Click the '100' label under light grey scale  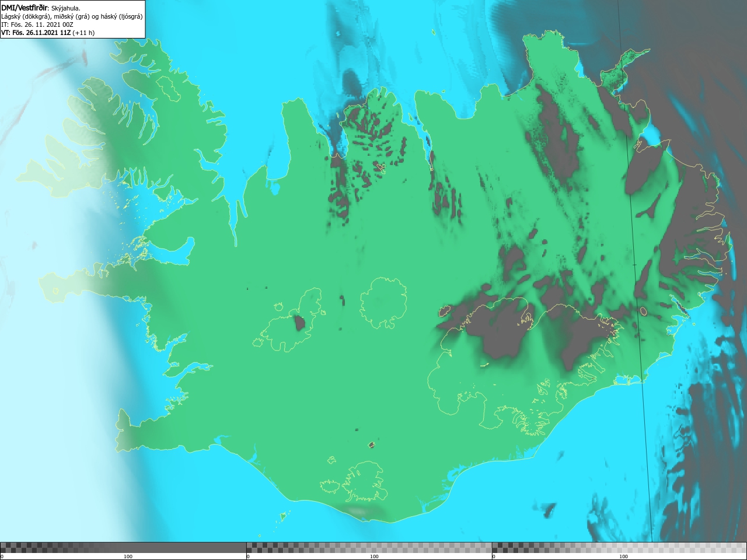coord(623,556)
